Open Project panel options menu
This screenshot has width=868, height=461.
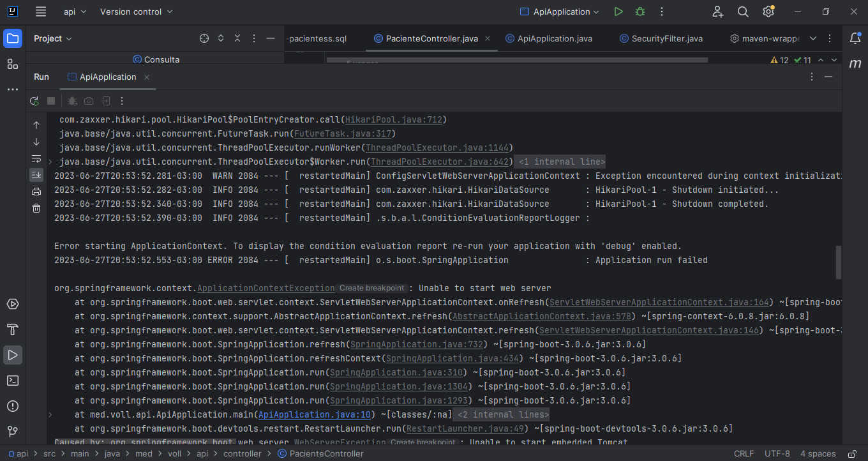coord(254,38)
